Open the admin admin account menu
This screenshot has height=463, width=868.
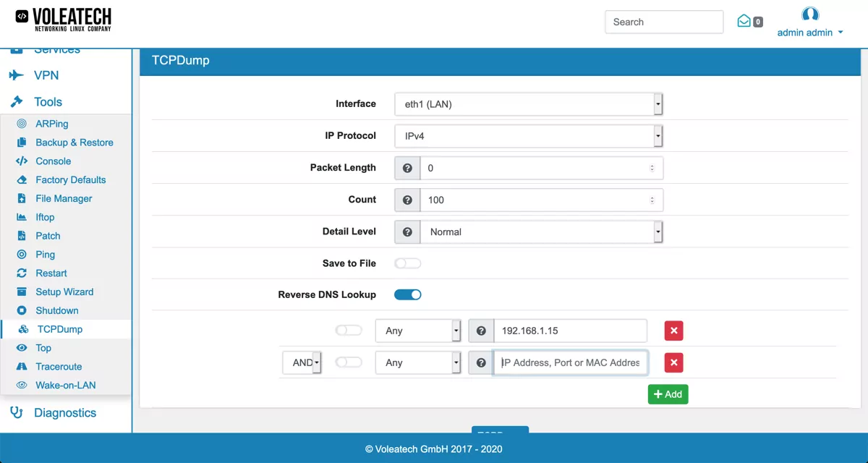pos(809,33)
